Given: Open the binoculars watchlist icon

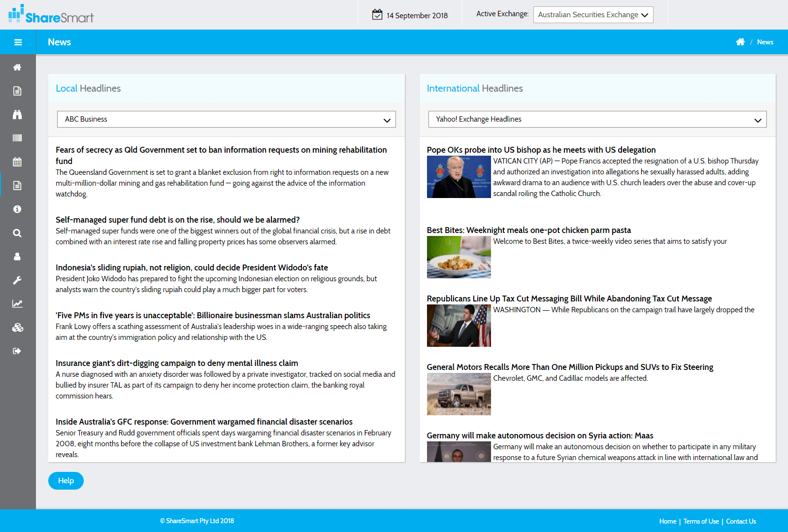Looking at the screenshot, I should [x=17, y=114].
